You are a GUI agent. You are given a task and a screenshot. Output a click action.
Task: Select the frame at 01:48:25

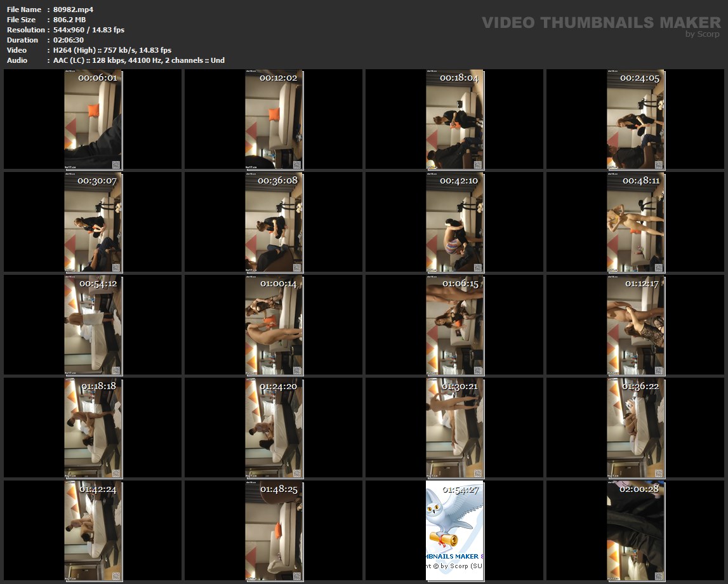click(274, 531)
